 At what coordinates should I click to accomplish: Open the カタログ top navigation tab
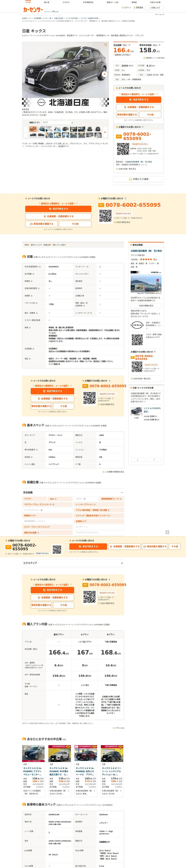point(66,2)
